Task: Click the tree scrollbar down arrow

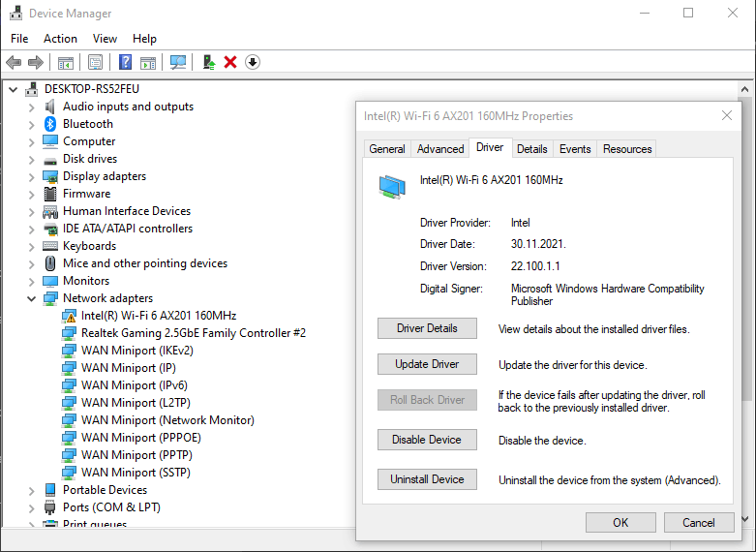Action: [x=745, y=519]
